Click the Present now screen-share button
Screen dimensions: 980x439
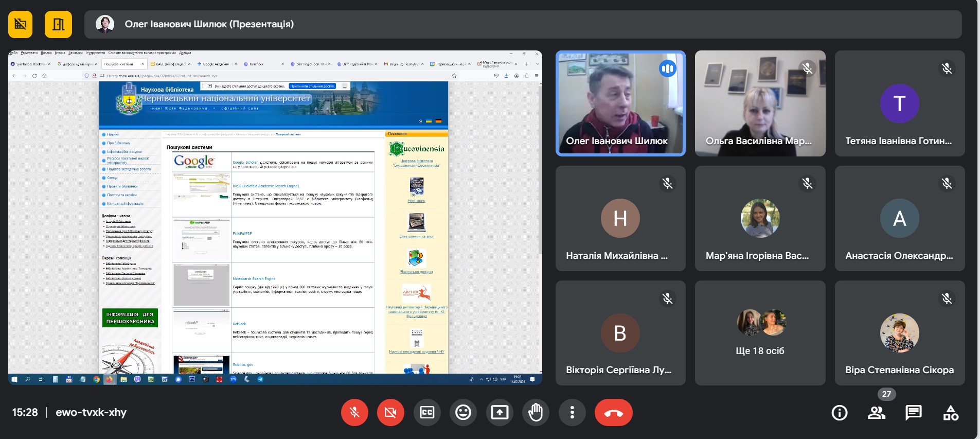click(500, 412)
